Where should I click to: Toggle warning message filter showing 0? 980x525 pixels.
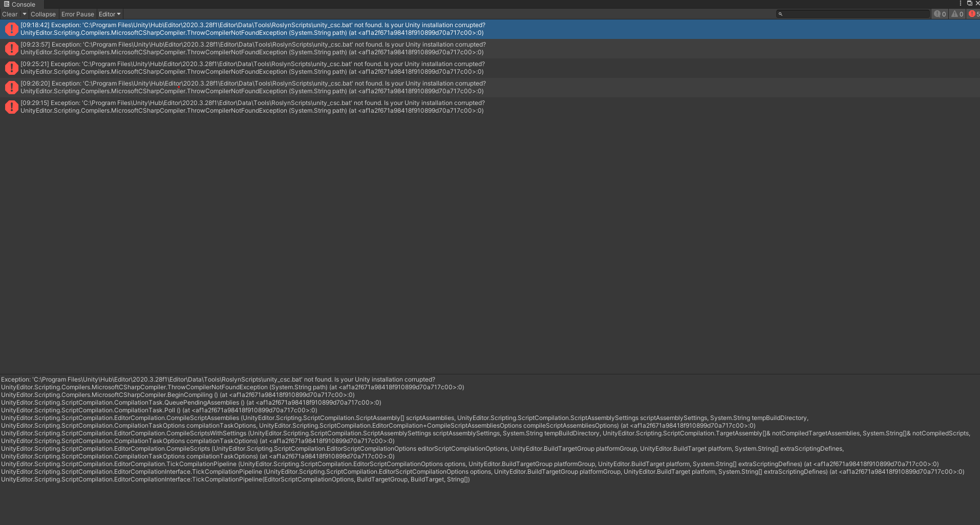[957, 14]
